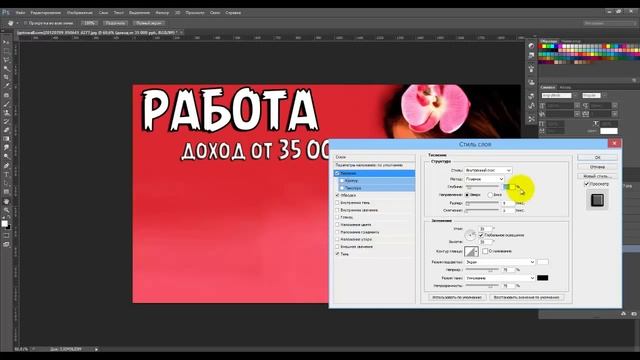640x360 pixels.
Task: Toggle the Глобальное освещение checkbox
Action: click(x=481, y=236)
